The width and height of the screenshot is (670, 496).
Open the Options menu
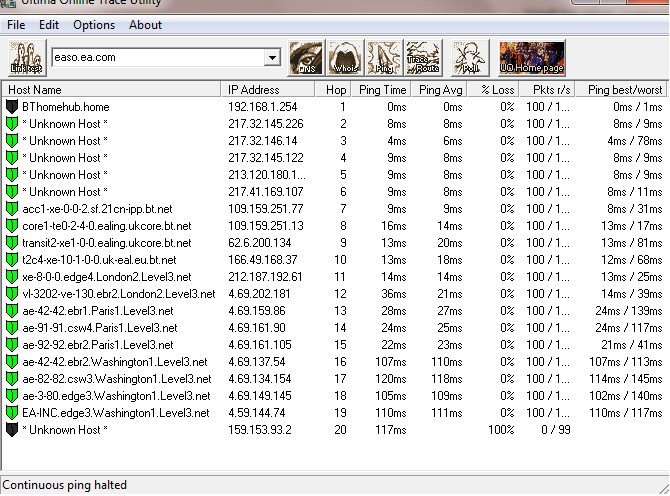[94, 25]
